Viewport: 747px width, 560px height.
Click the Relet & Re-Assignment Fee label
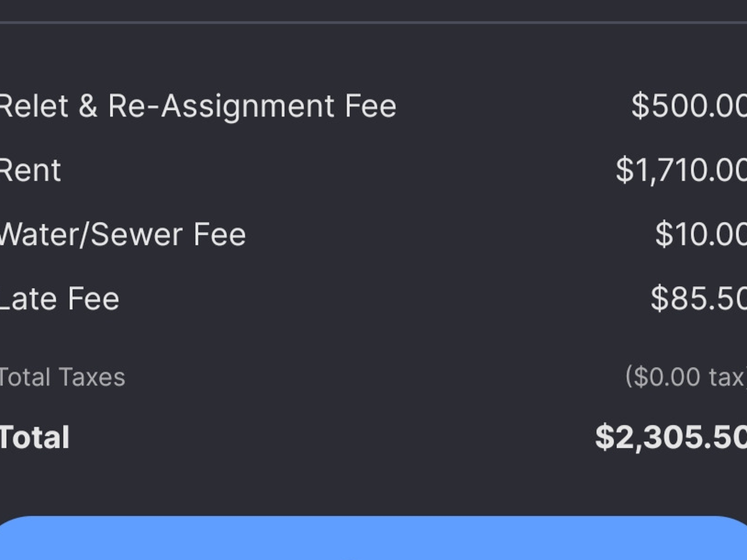(197, 106)
